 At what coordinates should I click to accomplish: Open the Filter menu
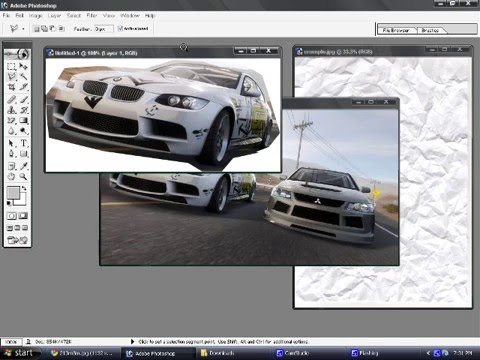(92, 16)
